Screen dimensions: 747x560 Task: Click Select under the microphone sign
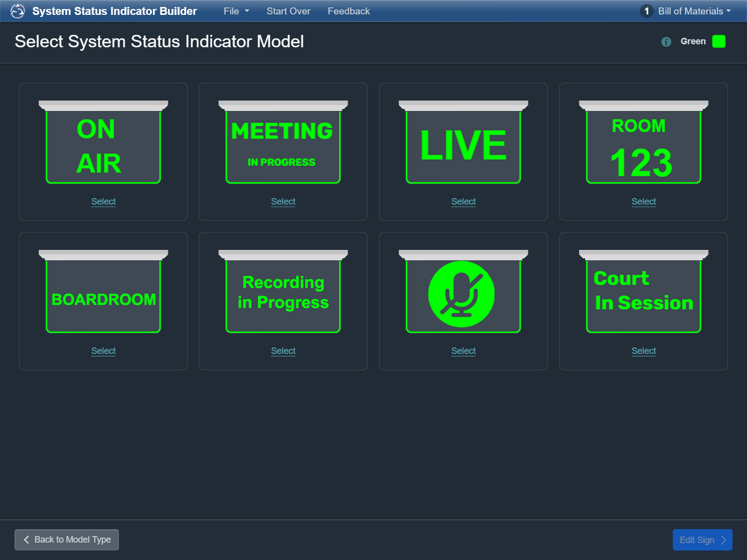463,351
